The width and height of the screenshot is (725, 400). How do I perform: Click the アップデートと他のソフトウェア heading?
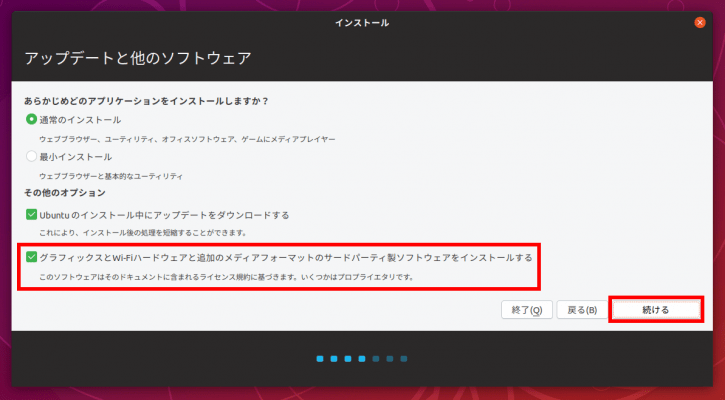(x=138, y=58)
